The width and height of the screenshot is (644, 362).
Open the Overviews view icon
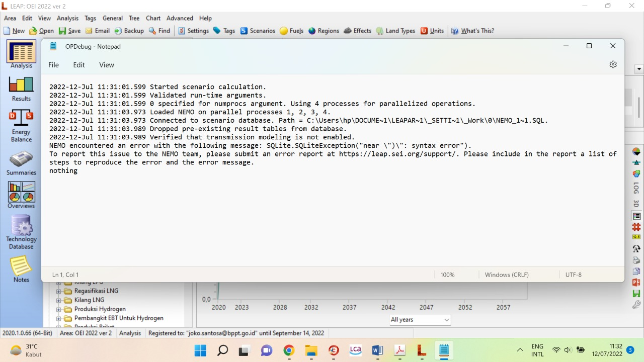(21, 196)
